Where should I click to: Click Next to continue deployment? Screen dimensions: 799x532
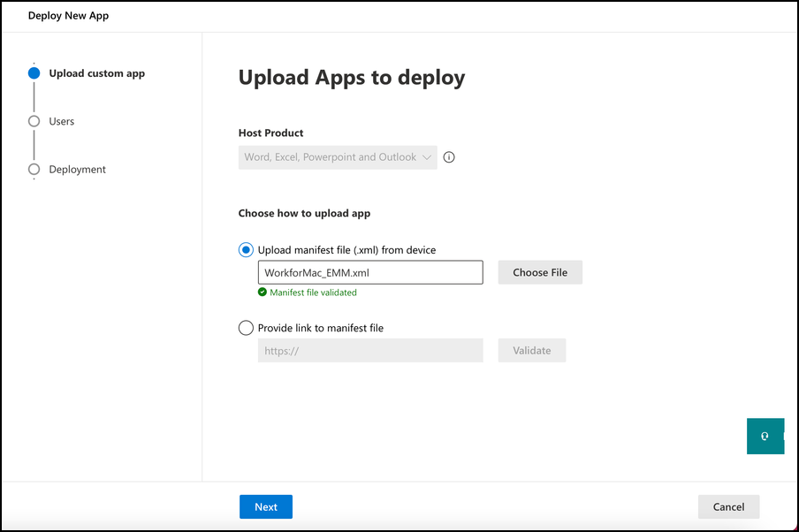point(266,506)
